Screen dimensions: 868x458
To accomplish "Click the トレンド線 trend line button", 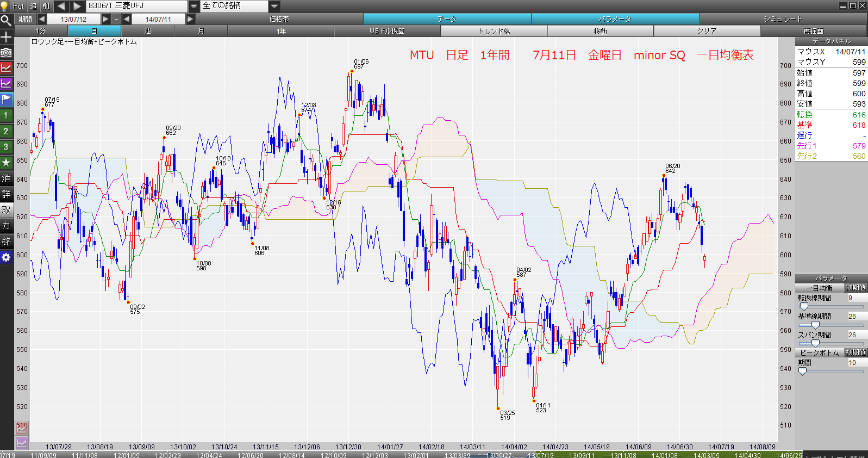I will [494, 31].
